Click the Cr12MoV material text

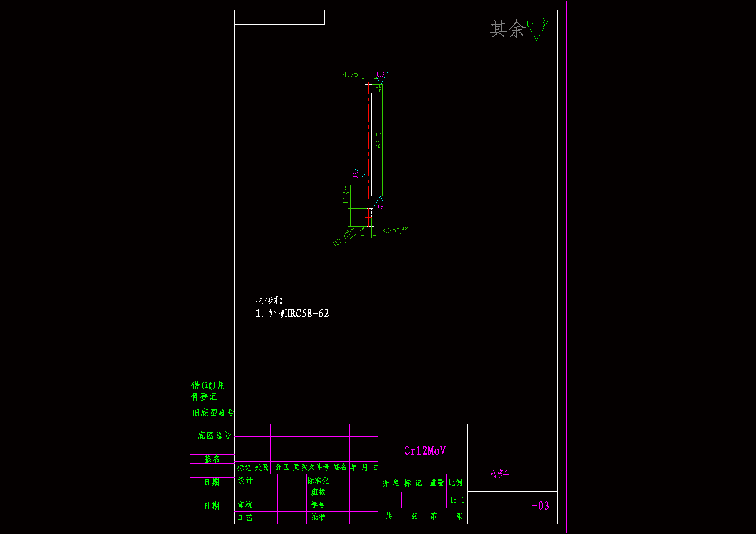coord(425,451)
